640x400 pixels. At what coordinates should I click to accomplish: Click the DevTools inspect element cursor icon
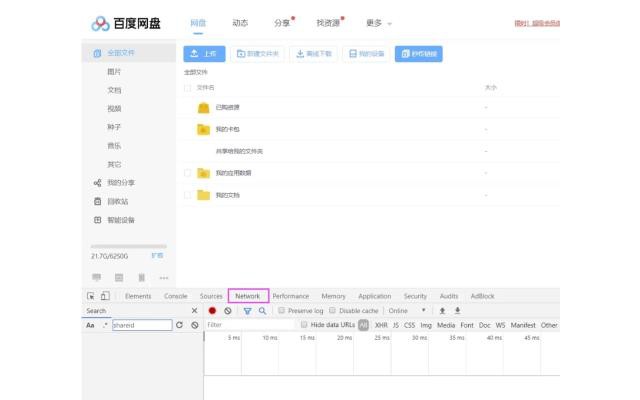coord(91,296)
